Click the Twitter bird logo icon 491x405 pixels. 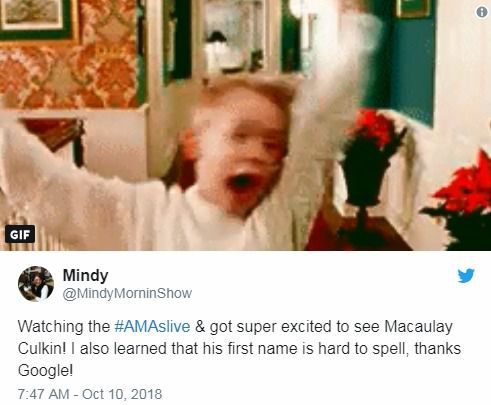(466, 275)
